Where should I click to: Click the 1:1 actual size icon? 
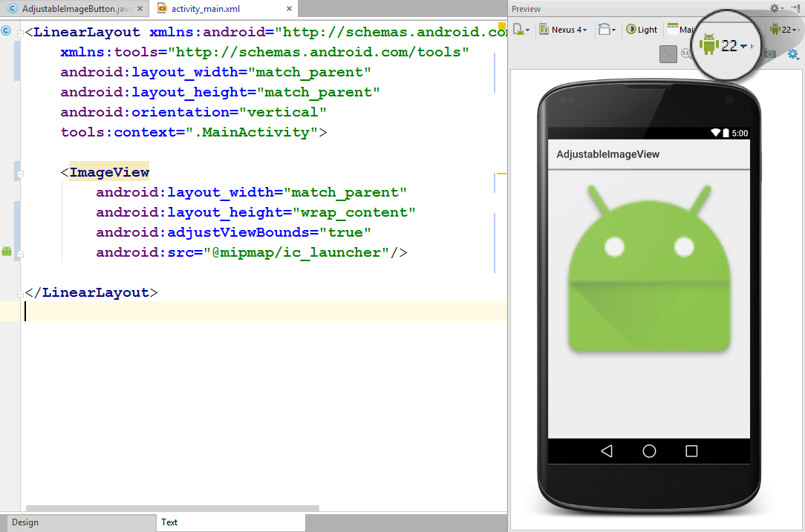[x=685, y=53]
